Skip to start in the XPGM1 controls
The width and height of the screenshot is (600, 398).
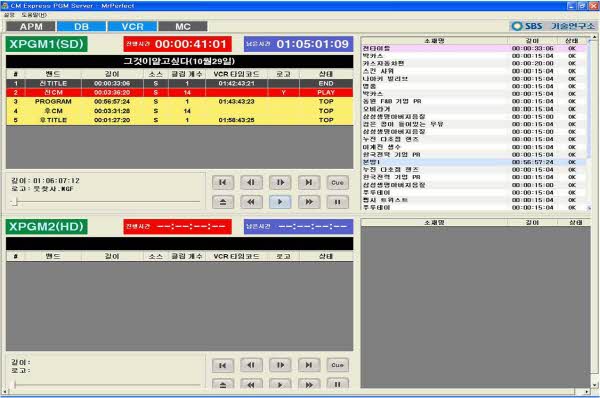pyautogui.click(x=223, y=183)
